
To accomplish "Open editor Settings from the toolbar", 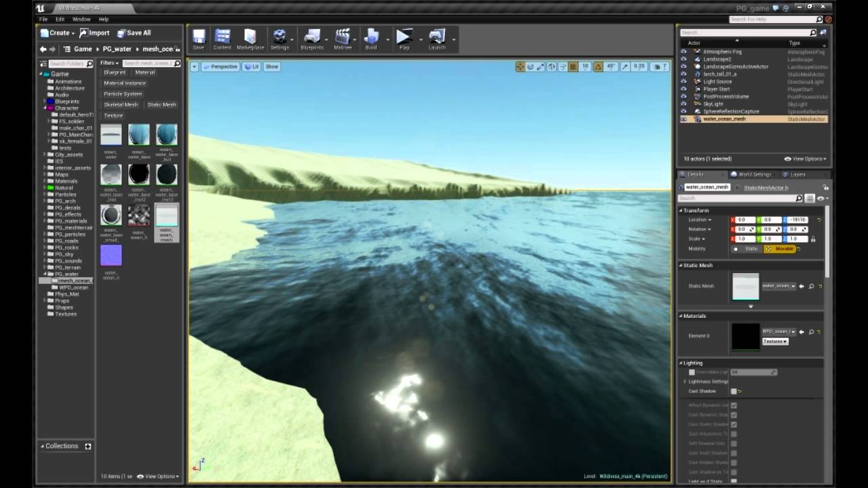I will pos(279,38).
